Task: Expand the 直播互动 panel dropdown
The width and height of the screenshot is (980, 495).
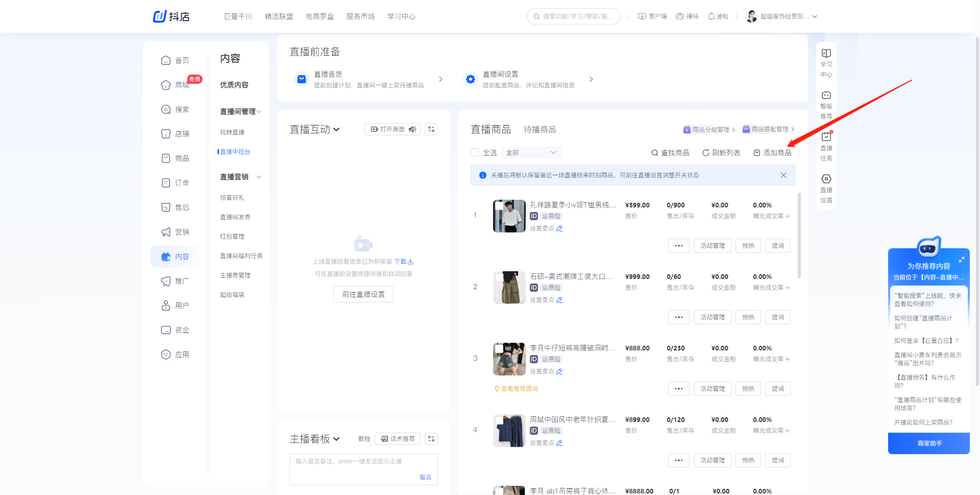Action: point(336,130)
